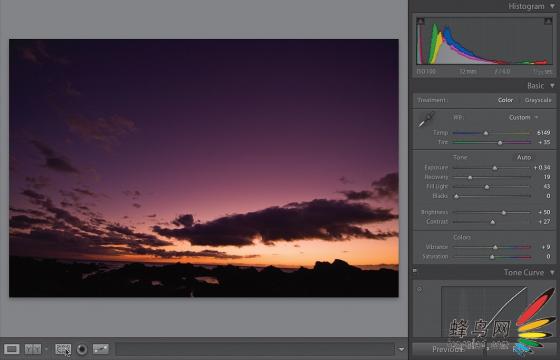Click the Tone Curve target adjustment icon
The height and width of the screenshot is (360, 560).
[420, 289]
